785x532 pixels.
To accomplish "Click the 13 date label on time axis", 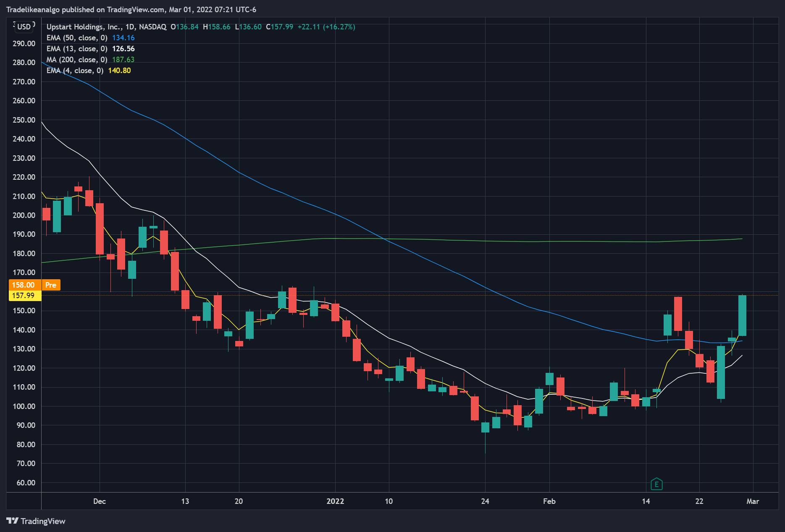I will coord(185,501).
